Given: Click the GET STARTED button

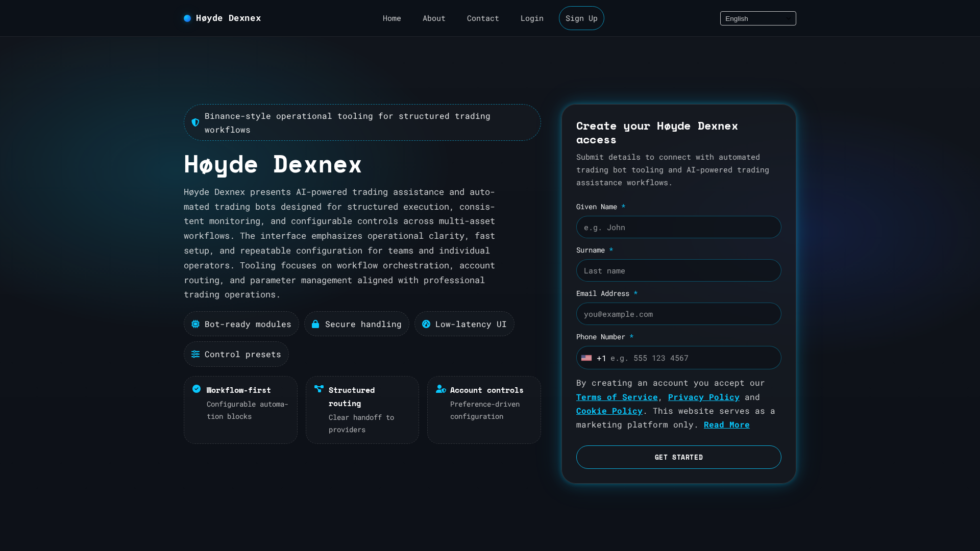Looking at the screenshot, I should (678, 457).
